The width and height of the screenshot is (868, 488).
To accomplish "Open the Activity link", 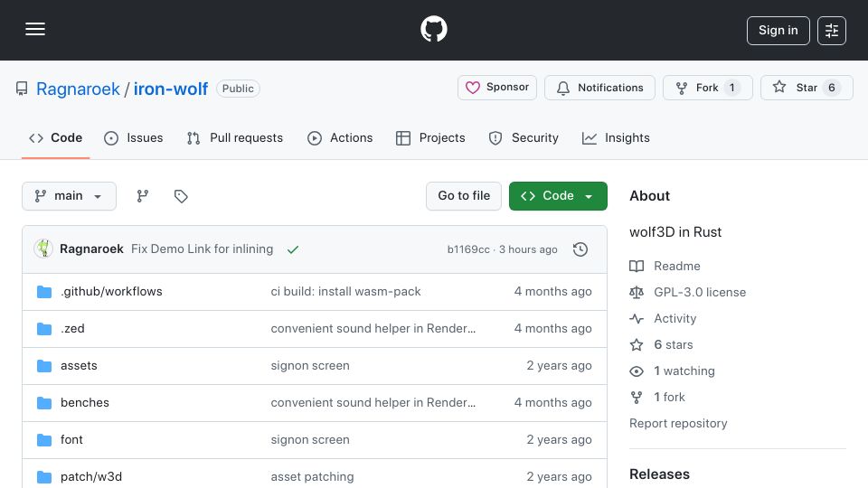I will click(663, 319).
